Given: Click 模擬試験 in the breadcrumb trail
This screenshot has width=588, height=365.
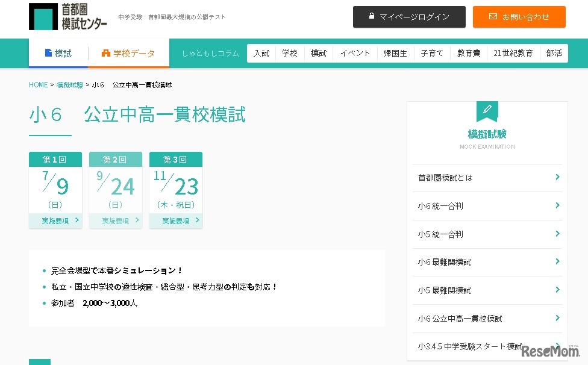Looking at the screenshot, I should tap(69, 85).
